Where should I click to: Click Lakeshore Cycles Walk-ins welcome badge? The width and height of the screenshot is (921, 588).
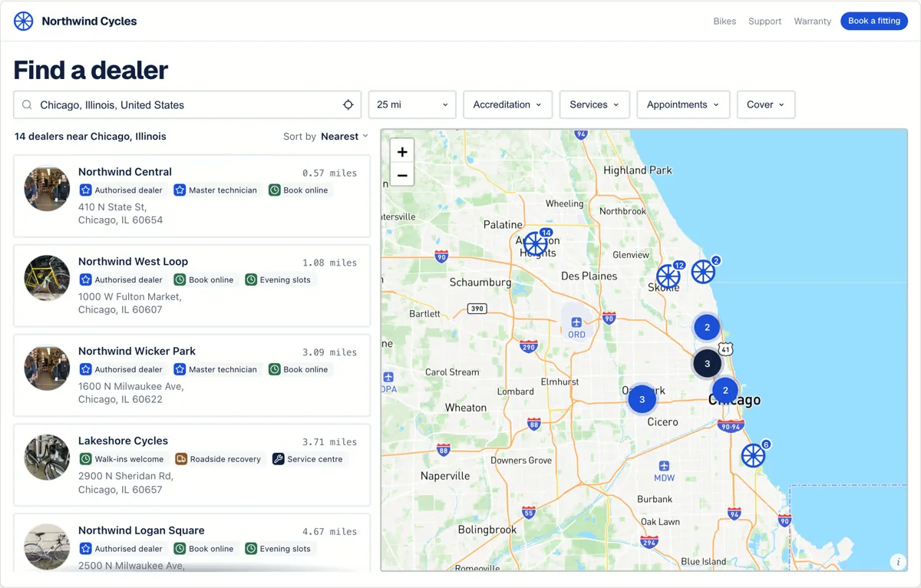[x=123, y=459]
